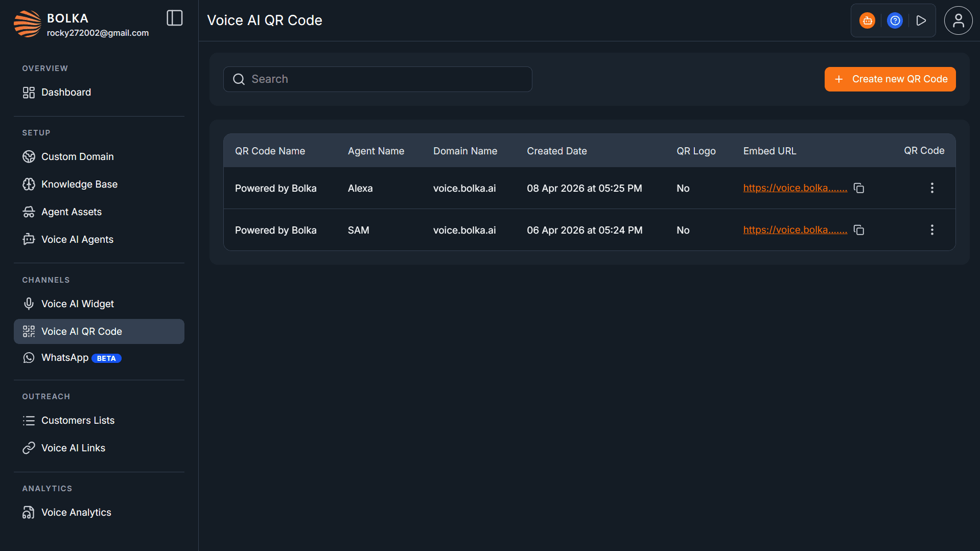
Task: Go to Custom Domain page
Action: click(99, 157)
